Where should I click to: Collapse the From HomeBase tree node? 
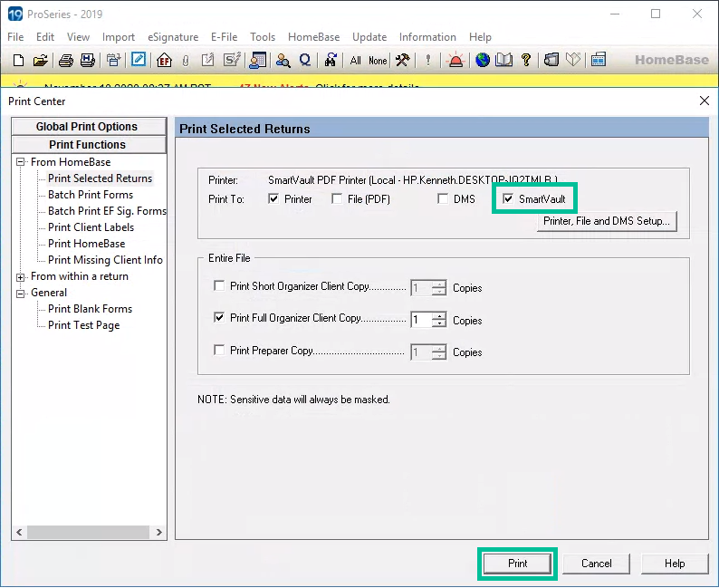click(x=20, y=162)
